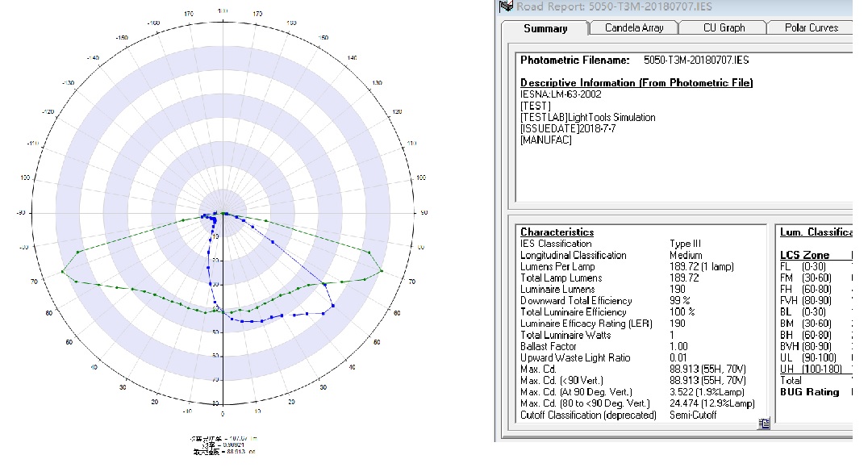868x476 pixels.
Task: Click the Characteristics section heading
Action: 557,232
